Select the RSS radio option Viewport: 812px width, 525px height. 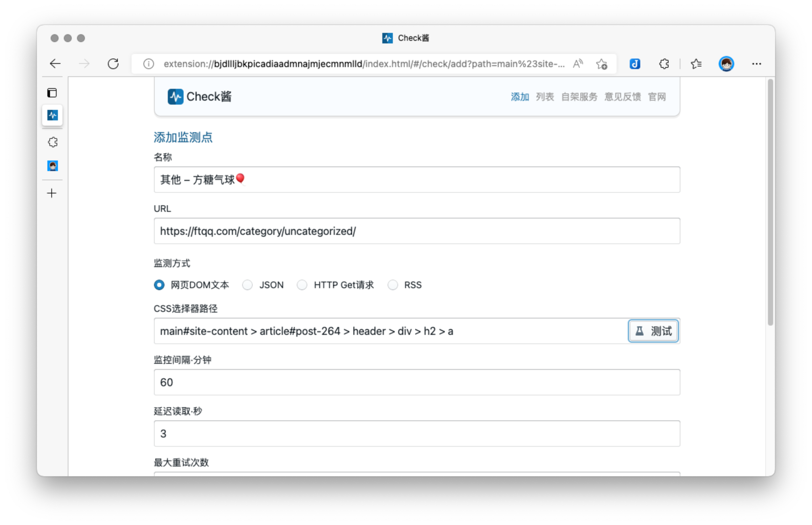[x=393, y=285]
